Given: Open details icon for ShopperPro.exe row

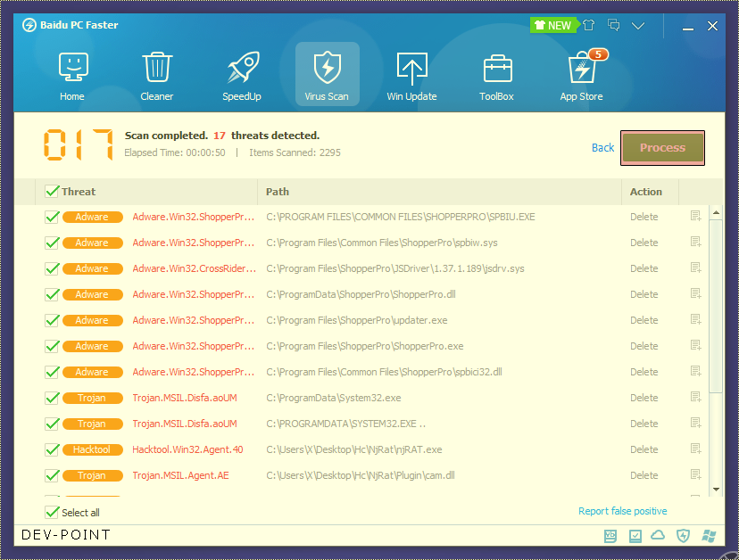Looking at the screenshot, I should click(695, 346).
